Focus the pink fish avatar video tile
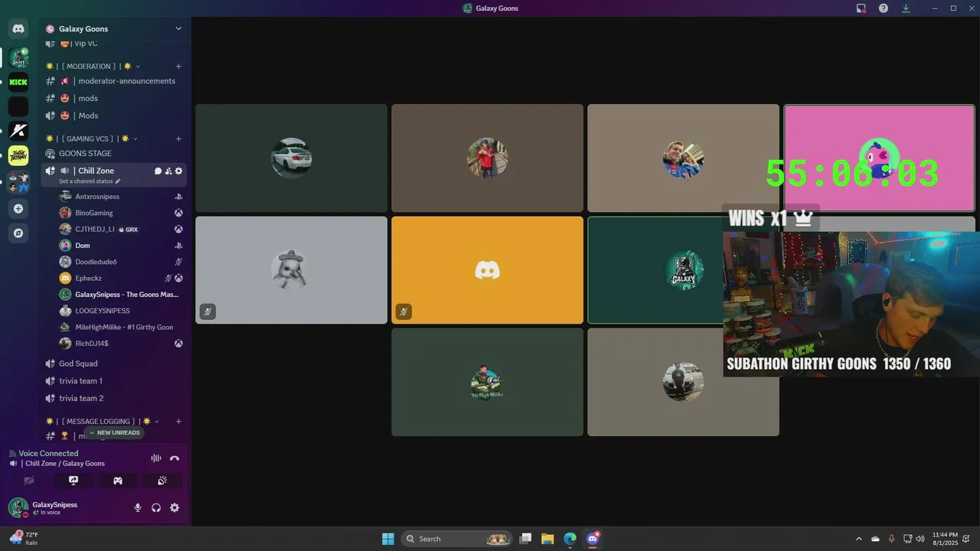 pos(879,158)
